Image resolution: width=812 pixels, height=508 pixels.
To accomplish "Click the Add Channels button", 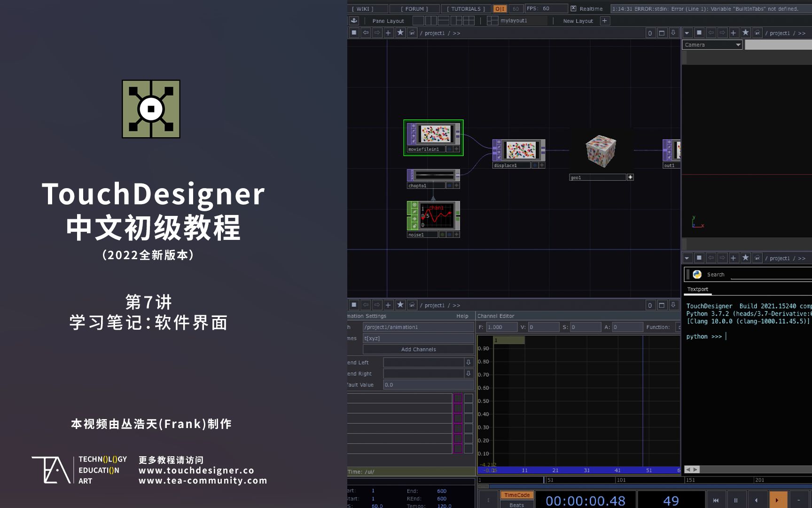I will (x=418, y=349).
